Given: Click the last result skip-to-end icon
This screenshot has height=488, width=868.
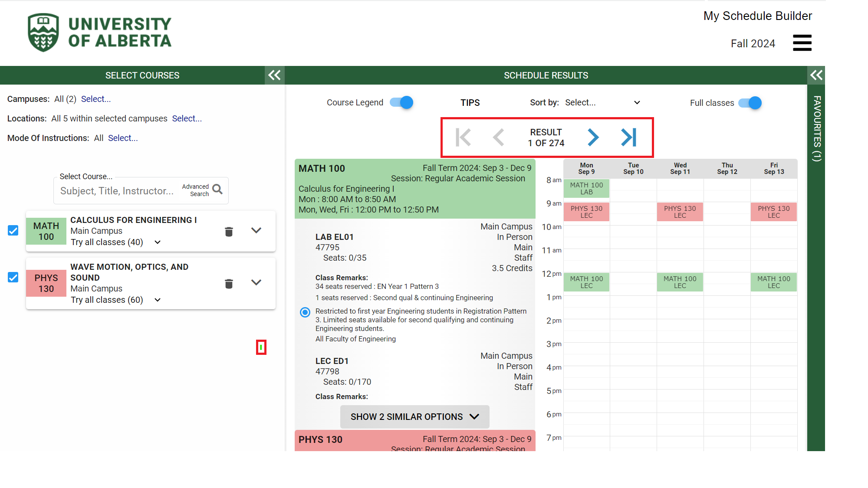Looking at the screenshot, I should tap(629, 137).
